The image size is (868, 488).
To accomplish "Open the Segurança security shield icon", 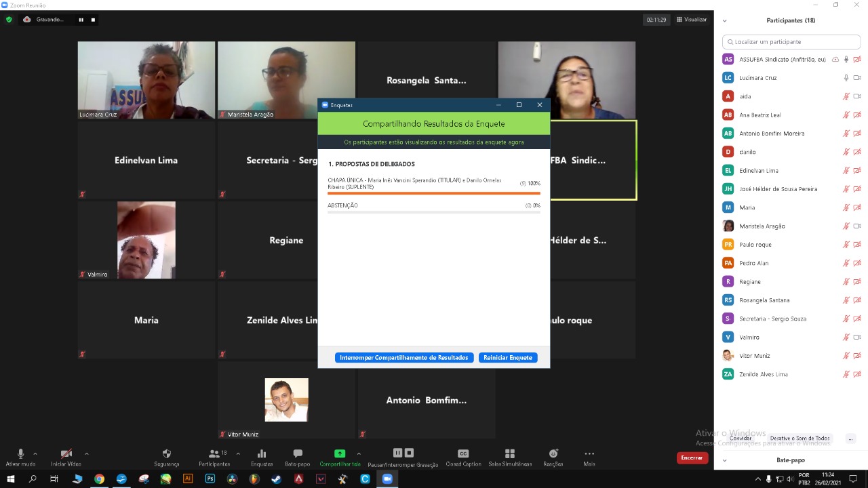I will [167, 454].
